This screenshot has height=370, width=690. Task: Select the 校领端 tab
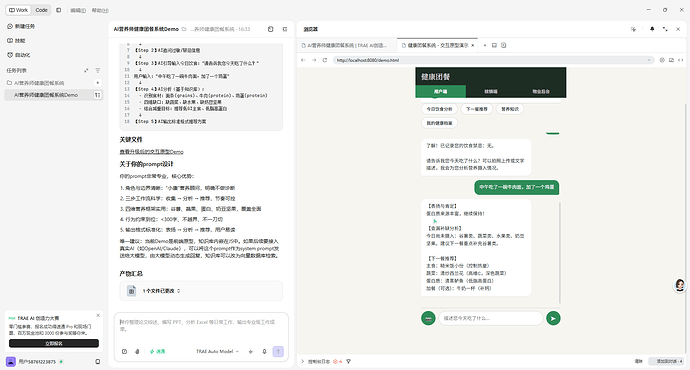pyautogui.click(x=491, y=92)
